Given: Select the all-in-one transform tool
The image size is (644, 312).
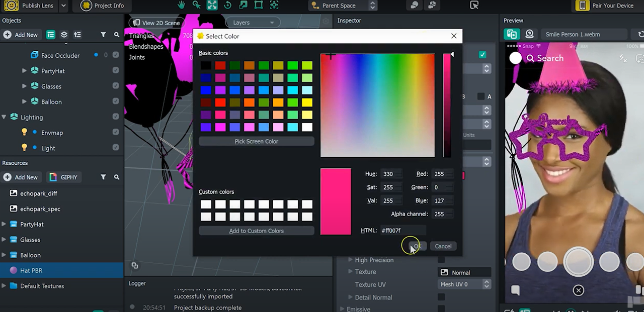Looking at the screenshot, I should [x=274, y=5].
